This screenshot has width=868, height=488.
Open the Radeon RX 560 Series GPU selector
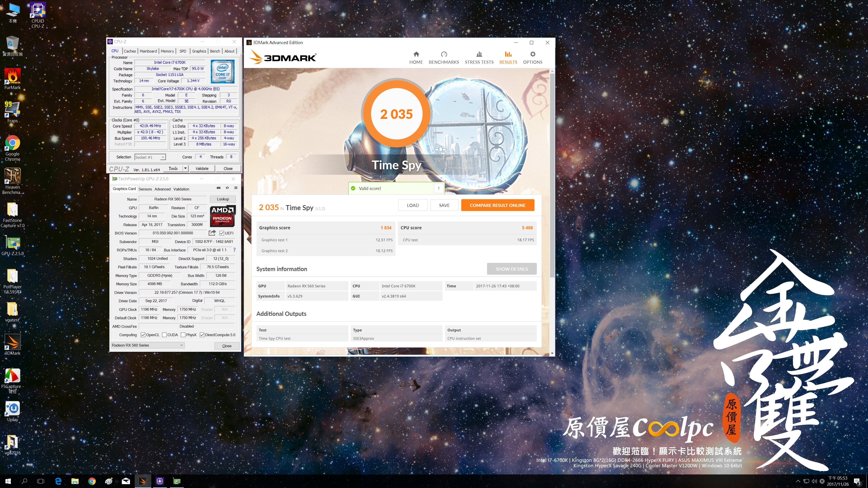(148, 345)
